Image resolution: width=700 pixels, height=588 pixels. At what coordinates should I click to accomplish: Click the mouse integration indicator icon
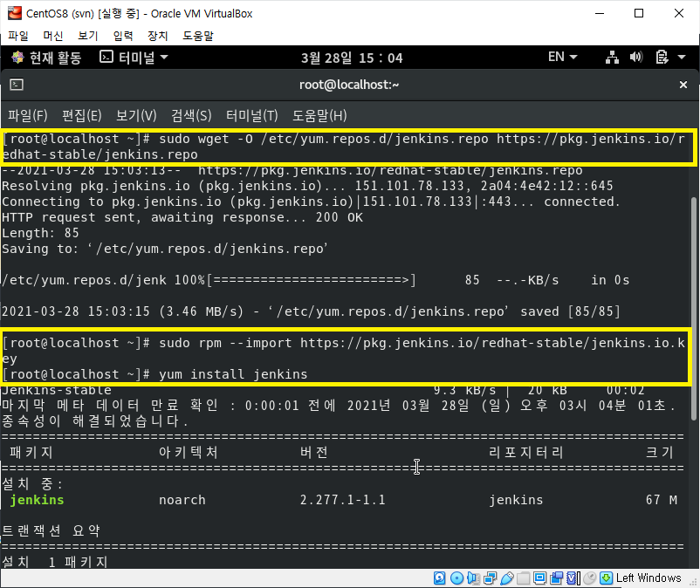(x=590, y=578)
